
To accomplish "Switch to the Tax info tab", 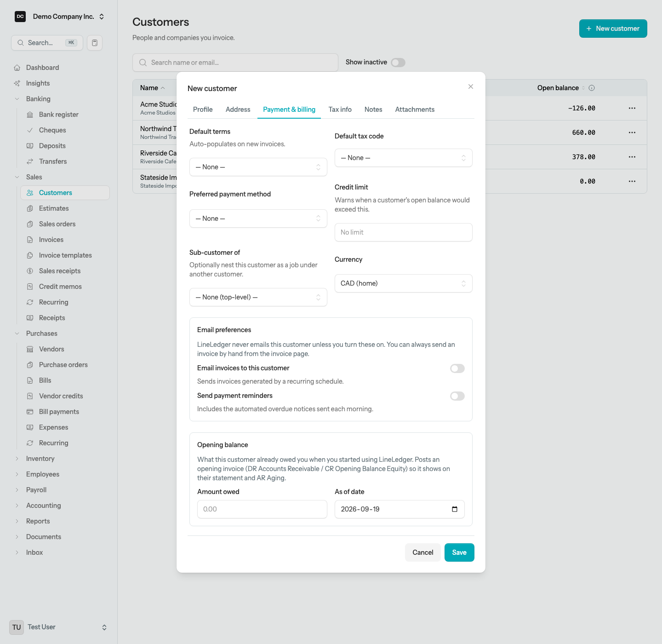I will pos(340,109).
